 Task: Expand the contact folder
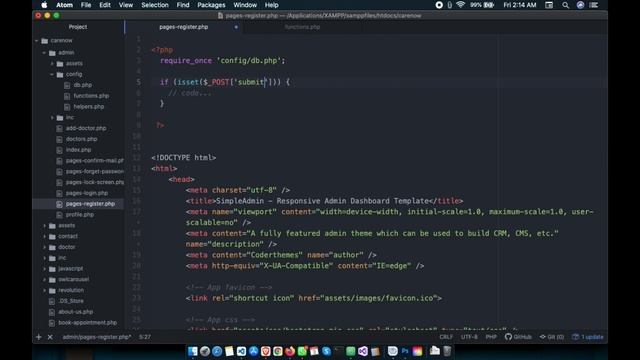point(44,236)
